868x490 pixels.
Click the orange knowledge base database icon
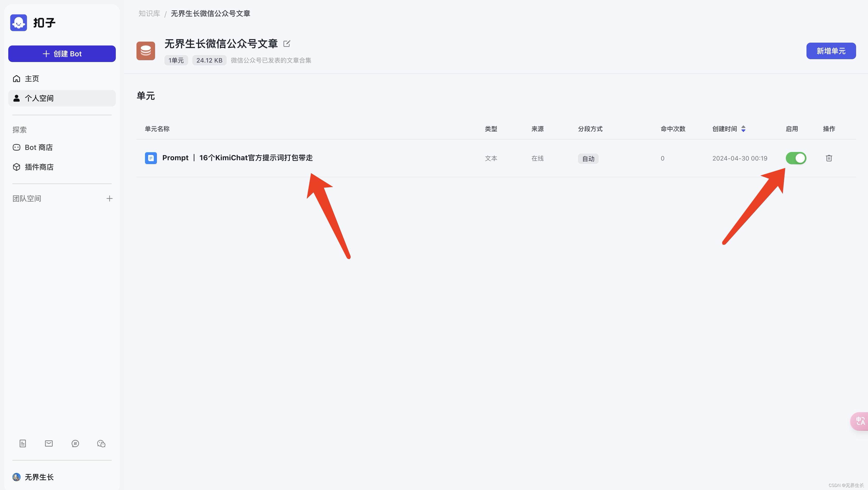pyautogui.click(x=146, y=51)
